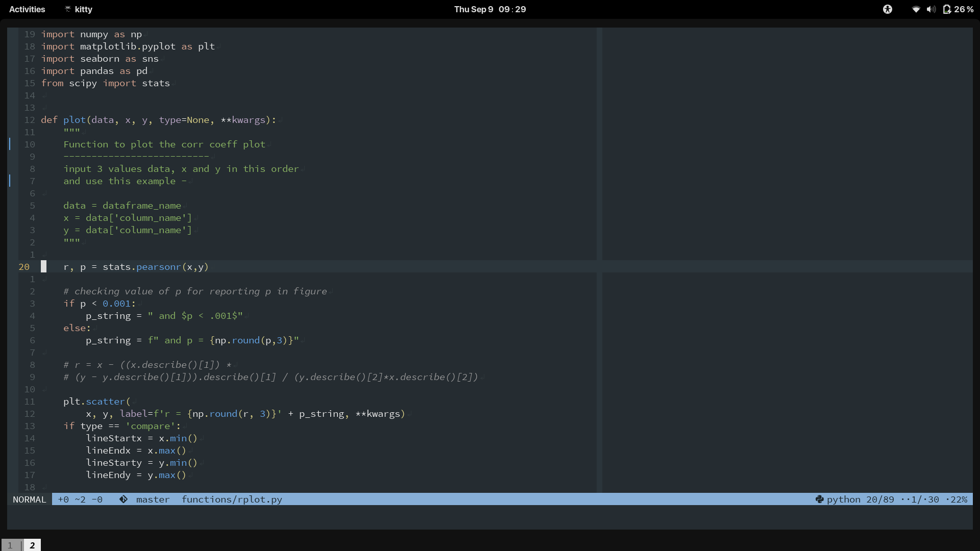Click the NORMAL mode indicator
The image size is (980, 551).
pos(29,499)
